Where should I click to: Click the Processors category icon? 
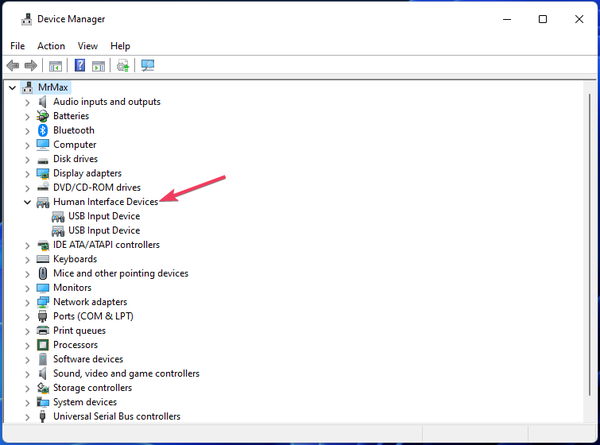click(x=43, y=345)
